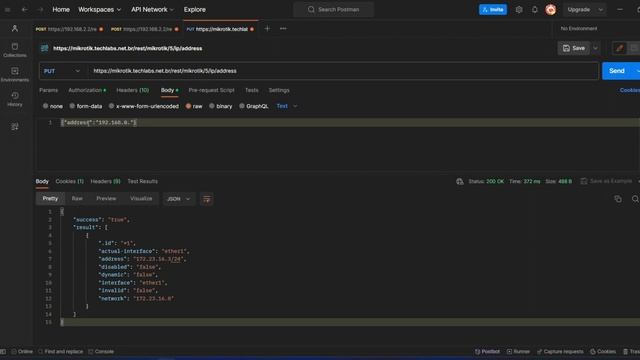Show the Raw response view

tap(77, 199)
